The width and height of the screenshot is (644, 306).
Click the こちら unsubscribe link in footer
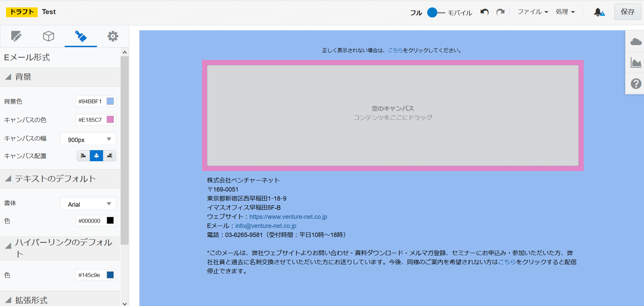pyautogui.click(x=507, y=262)
